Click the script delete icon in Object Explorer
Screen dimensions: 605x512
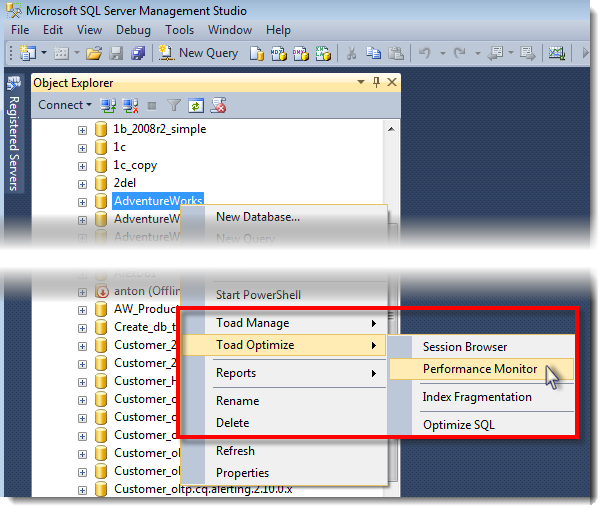click(x=218, y=105)
